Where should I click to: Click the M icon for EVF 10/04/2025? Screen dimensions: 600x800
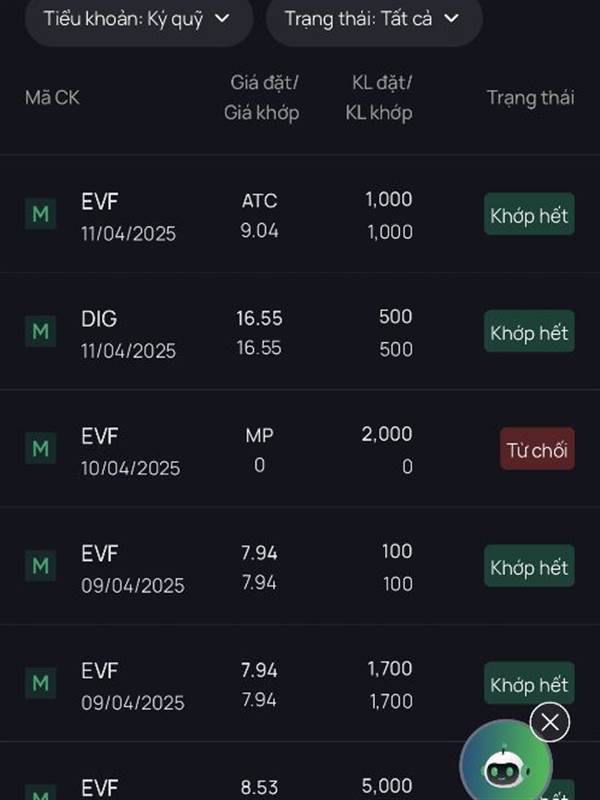click(40, 449)
